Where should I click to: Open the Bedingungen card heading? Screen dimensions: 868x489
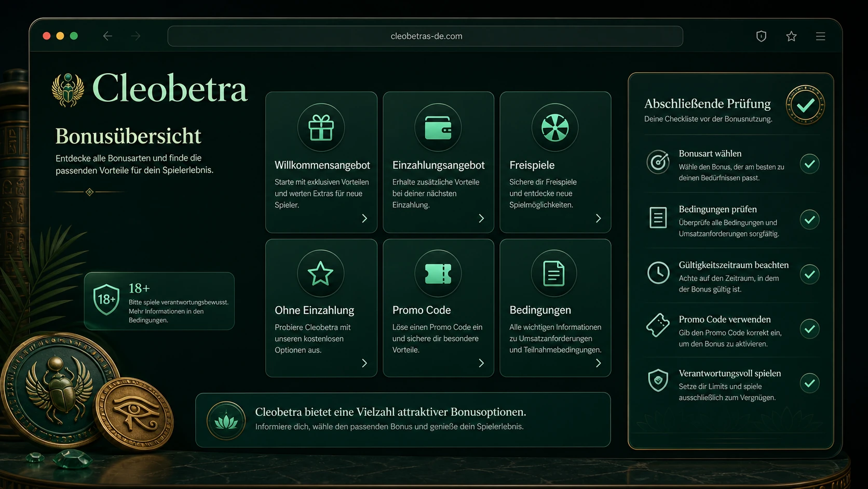click(540, 310)
